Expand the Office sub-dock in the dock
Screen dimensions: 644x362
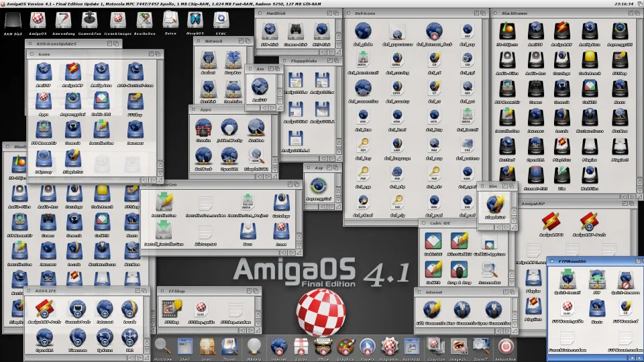point(323,346)
